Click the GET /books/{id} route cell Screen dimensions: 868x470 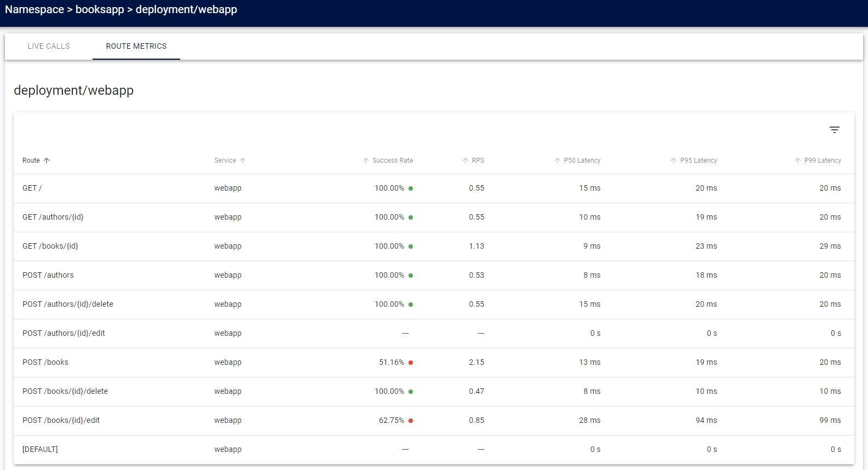(x=50, y=246)
